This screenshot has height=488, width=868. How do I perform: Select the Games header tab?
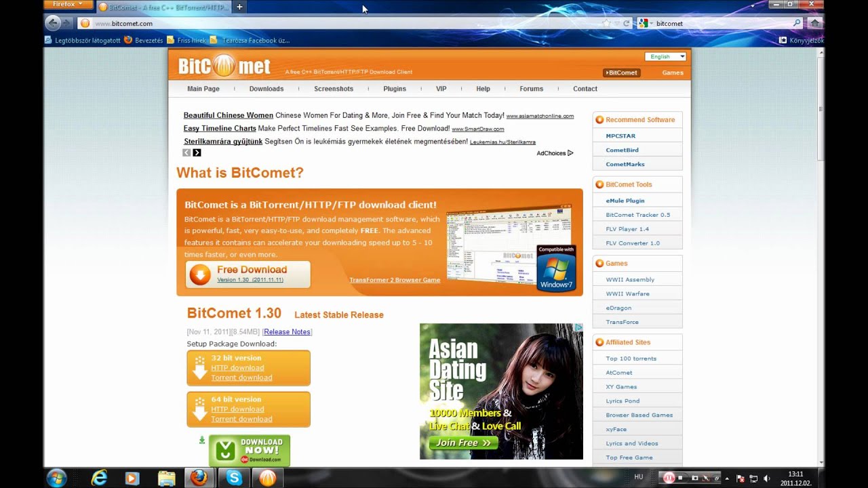pyautogui.click(x=673, y=73)
